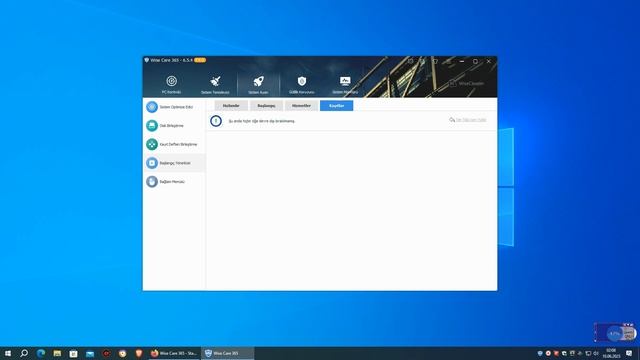Screen dimensions: 640x360
Task: Open Gizlilik Koruyucu shield icon
Action: (x=302, y=84)
